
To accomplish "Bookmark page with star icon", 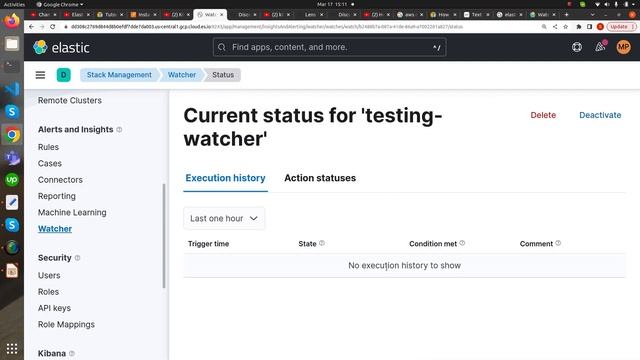I will 565,27.
